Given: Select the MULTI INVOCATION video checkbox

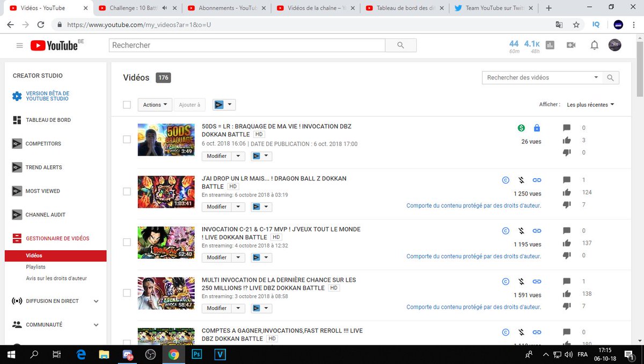Looking at the screenshot, I should 127,293.
